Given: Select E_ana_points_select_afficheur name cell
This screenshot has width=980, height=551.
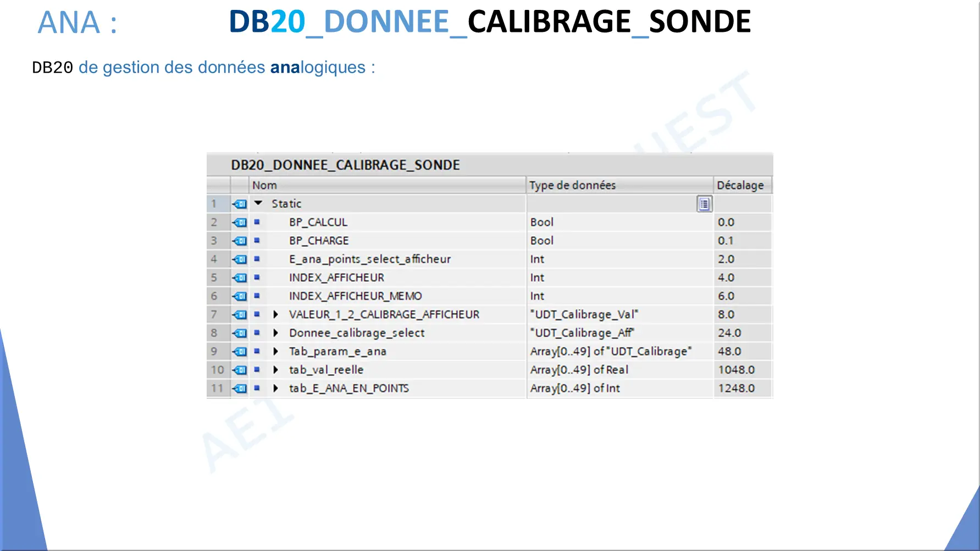Looking at the screenshot, I should pyautogui.click(x=370, y=259).
